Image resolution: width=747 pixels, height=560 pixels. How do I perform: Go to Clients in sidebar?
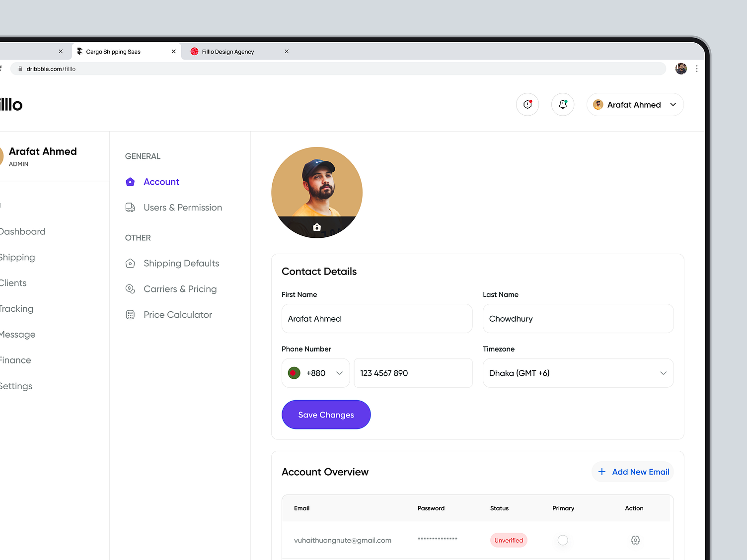click(x=13, y=283)
